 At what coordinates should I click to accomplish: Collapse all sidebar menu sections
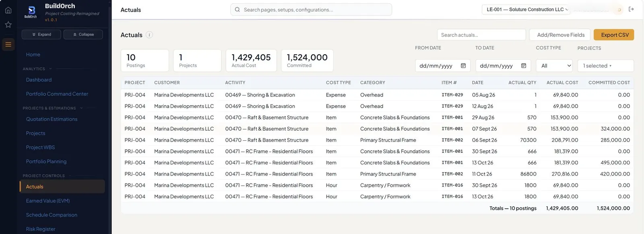click(83, 35)
